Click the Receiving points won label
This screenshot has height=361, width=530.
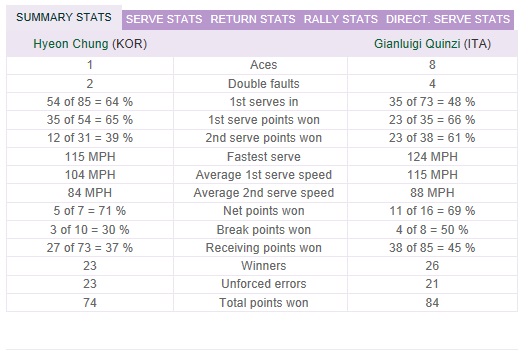click(x=264, y=248)
